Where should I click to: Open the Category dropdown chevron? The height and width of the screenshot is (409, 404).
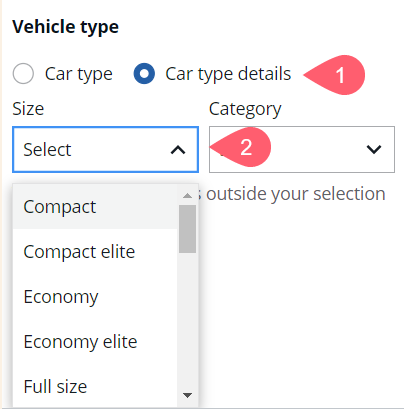[374, 149]
